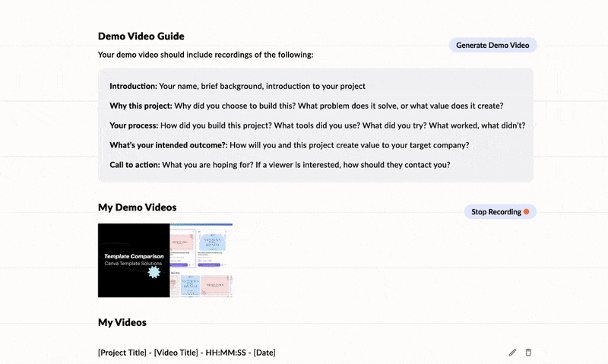Click 'Your demo video should include' subtitle text

click(x=205, y=55)
